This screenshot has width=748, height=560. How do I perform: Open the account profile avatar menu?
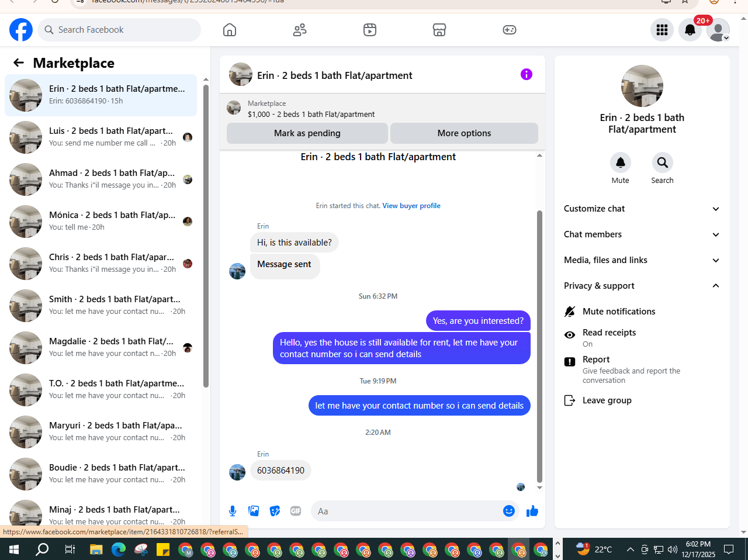point(718,30)
